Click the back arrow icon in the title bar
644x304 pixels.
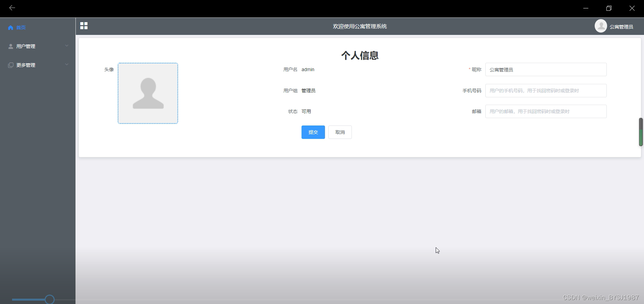tap(12, 8)
